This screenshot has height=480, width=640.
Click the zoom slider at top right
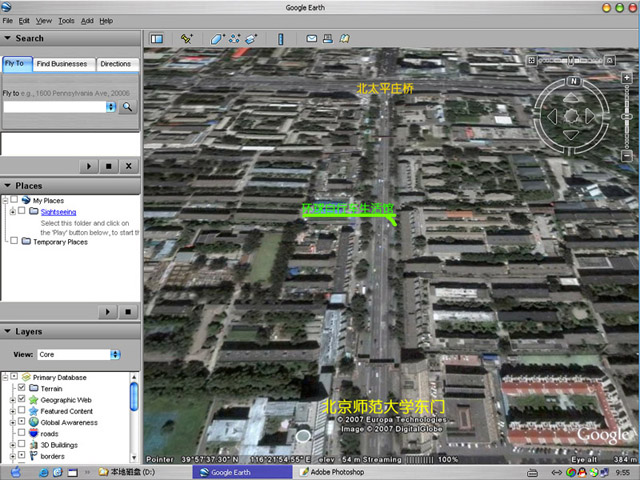tap(627, 117)
